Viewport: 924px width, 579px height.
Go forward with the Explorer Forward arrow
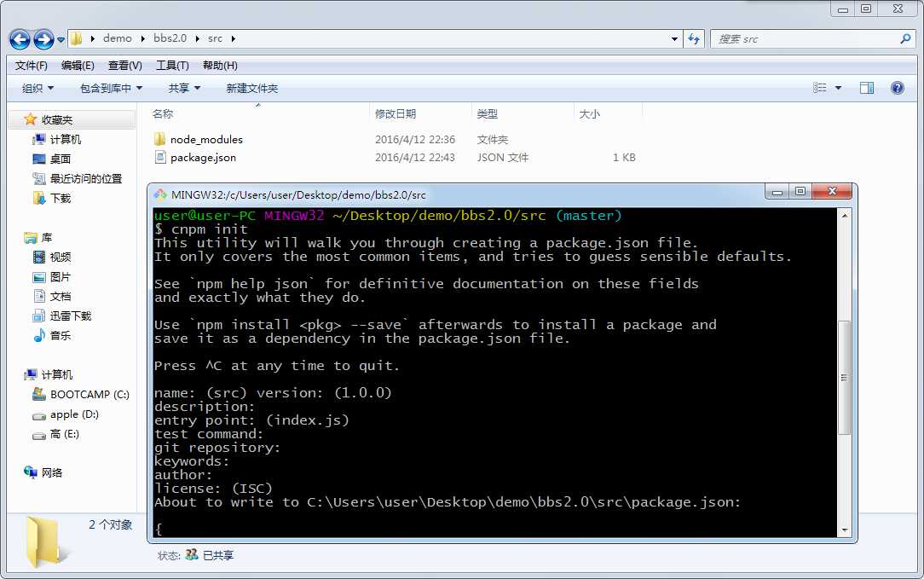point(43,39)
